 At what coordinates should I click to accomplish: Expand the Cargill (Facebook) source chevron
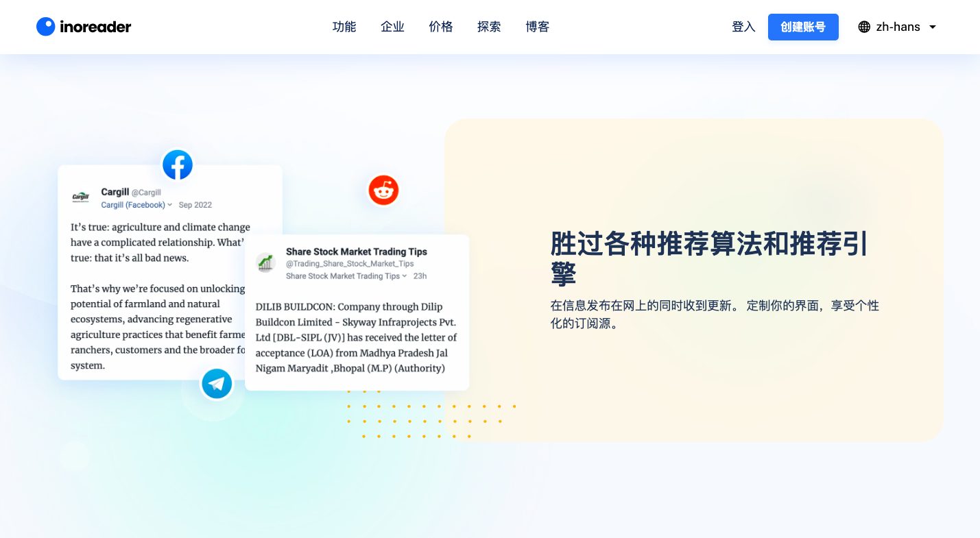pyautogui.click(x=170, y=205)
